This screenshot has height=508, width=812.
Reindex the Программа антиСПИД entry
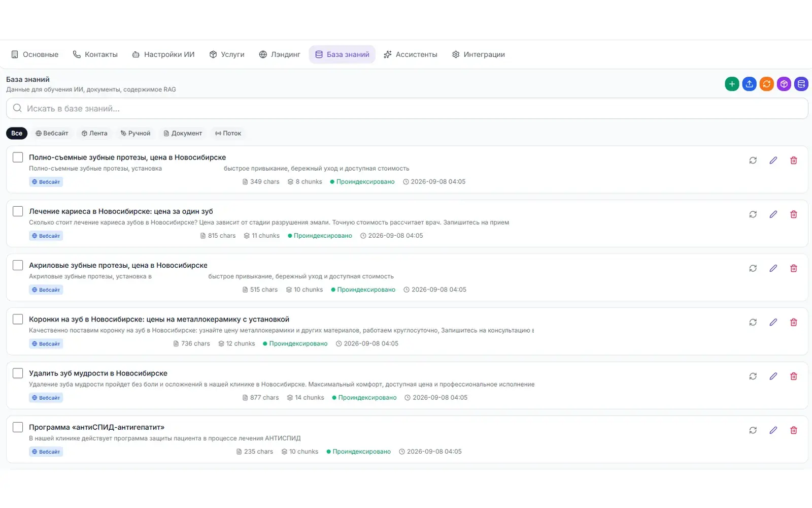tap(753, 430)
